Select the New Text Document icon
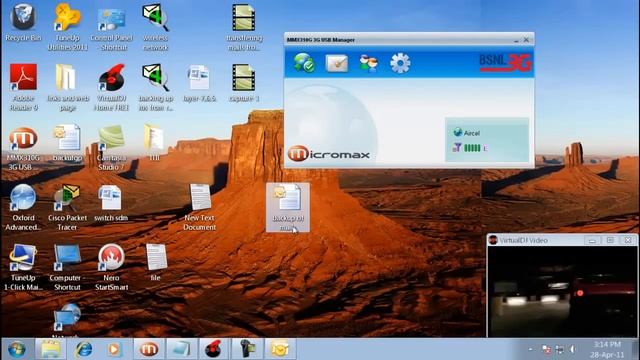This screenshot has width=640, height=360. pyautogui.click(x=200, y=207)
